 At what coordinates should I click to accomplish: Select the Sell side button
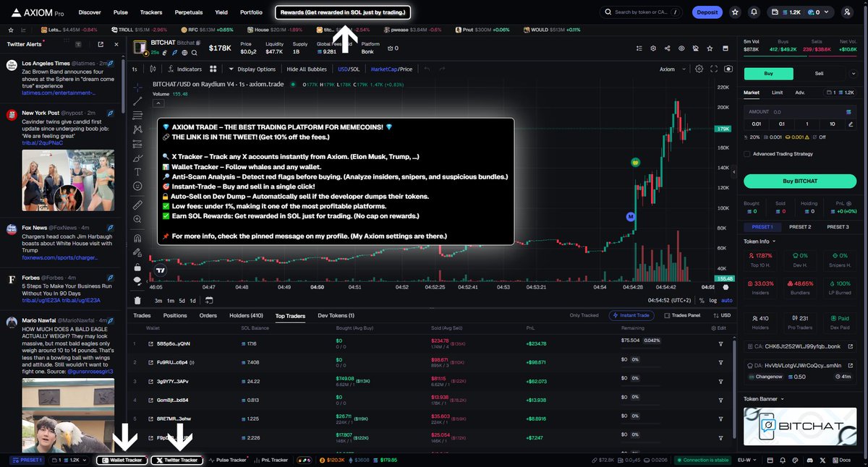[820, 73]
